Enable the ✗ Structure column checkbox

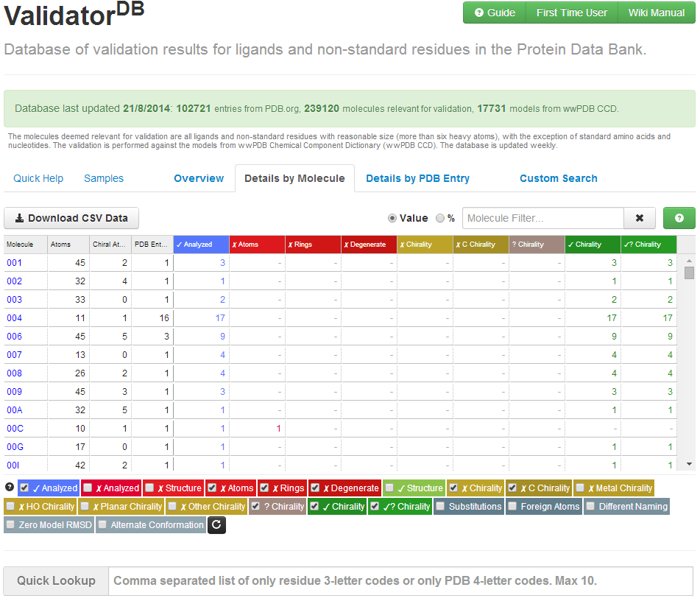tap(150, 488)
